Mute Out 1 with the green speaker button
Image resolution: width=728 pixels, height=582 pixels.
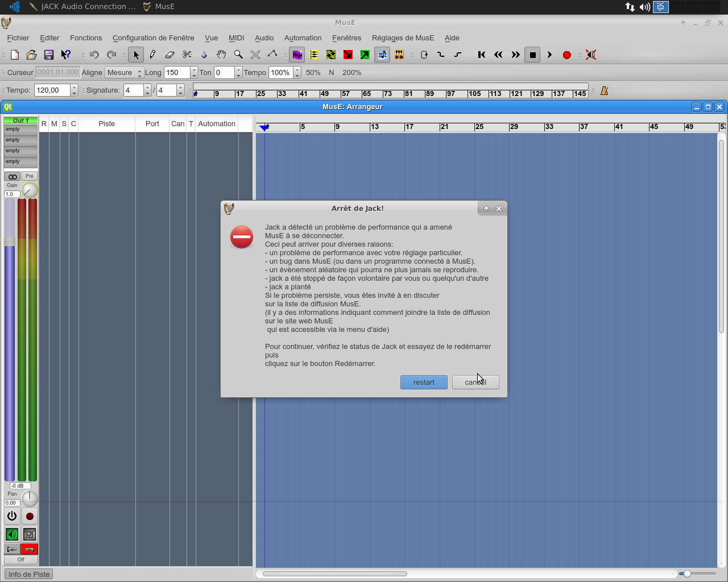12,534
